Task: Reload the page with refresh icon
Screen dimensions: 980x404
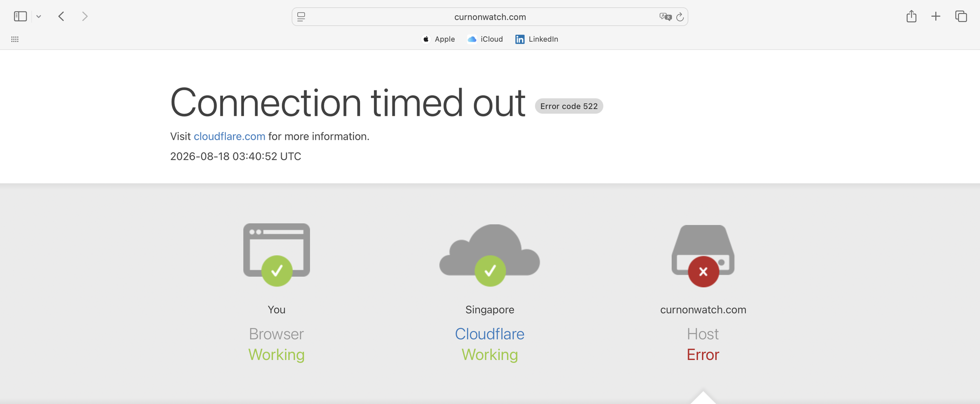Action: [680, 17]
